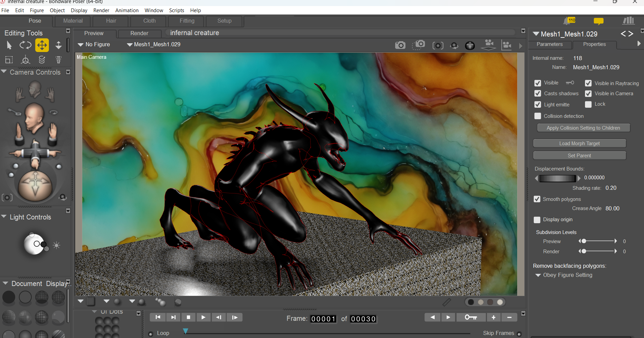Select the first black display style sphere
644x338 pixels.
(9, 297)
